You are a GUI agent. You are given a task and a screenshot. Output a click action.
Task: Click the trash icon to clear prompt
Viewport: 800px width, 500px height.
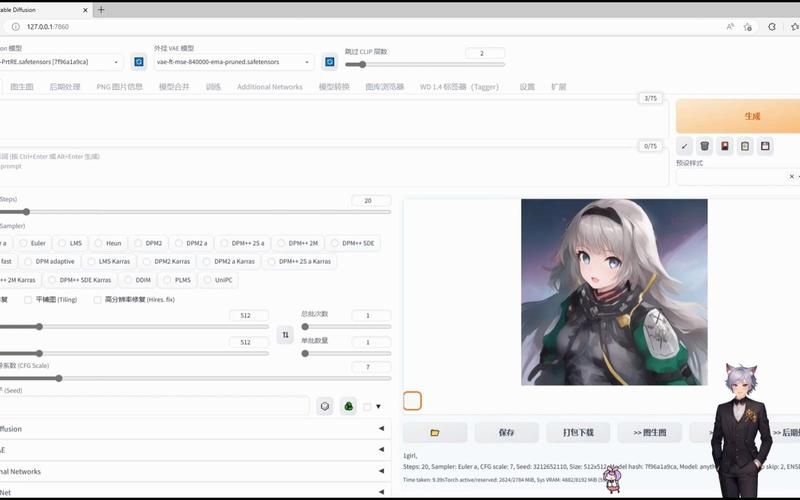(705, 146)
